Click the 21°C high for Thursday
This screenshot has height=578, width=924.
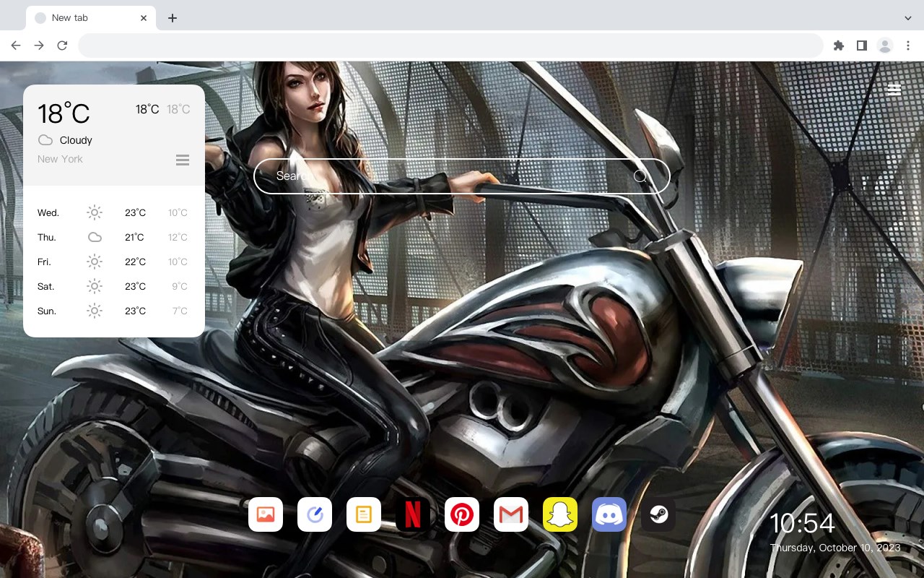point(134,237)
